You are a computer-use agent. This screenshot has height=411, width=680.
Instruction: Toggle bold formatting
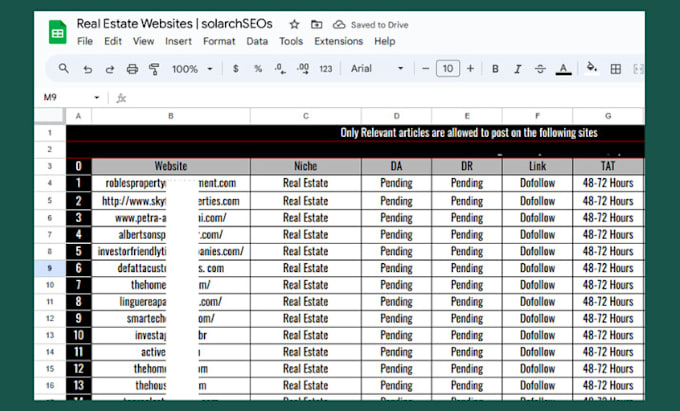(495, 69)
